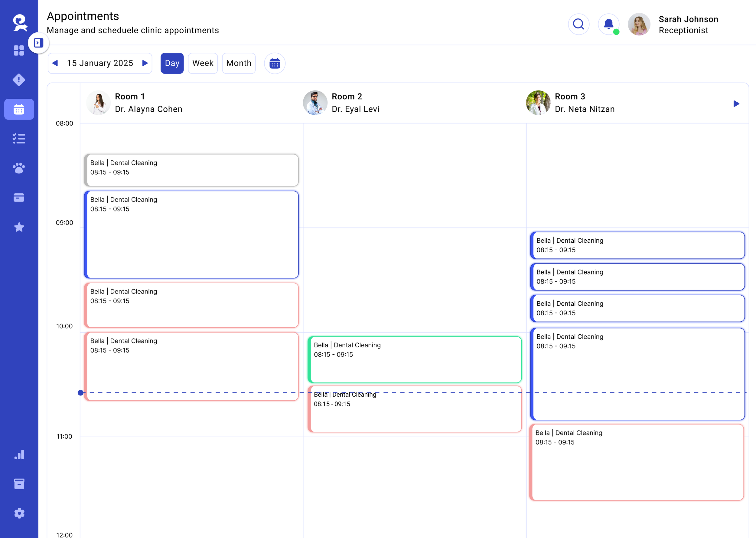Open the calendar date picker button

(274, 63)
